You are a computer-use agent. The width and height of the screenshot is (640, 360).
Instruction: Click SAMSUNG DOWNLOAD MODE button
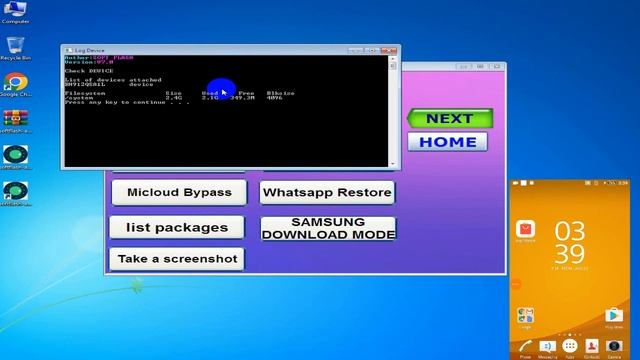(328, 228)
